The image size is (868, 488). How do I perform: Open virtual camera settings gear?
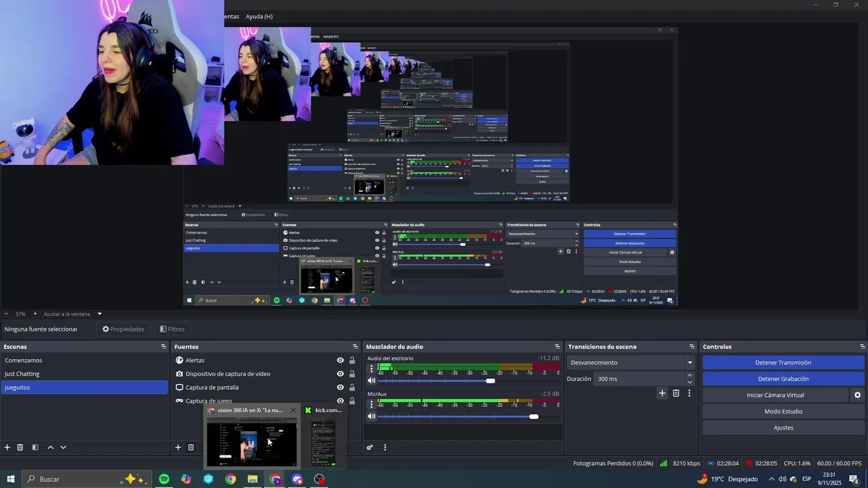[857, 395]
